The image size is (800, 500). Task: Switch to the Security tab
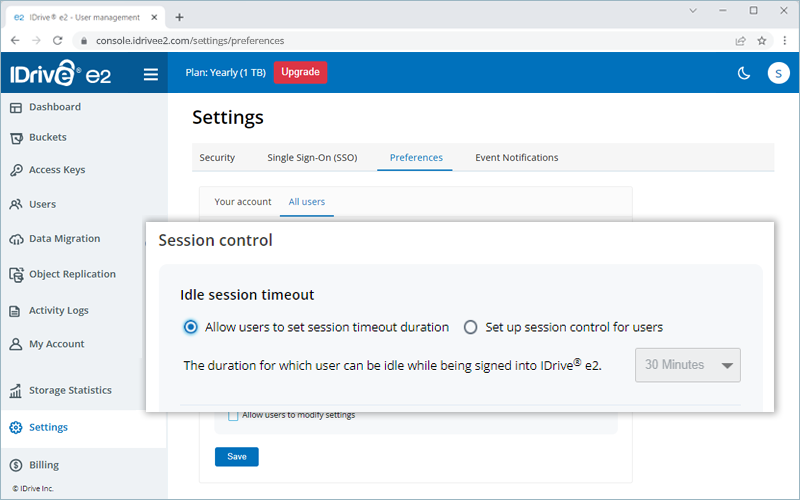217,158
